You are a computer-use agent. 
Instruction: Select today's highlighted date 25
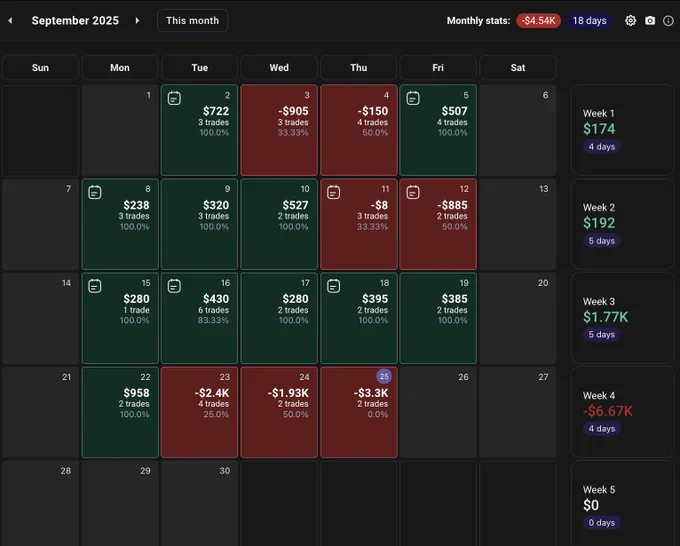384,376
